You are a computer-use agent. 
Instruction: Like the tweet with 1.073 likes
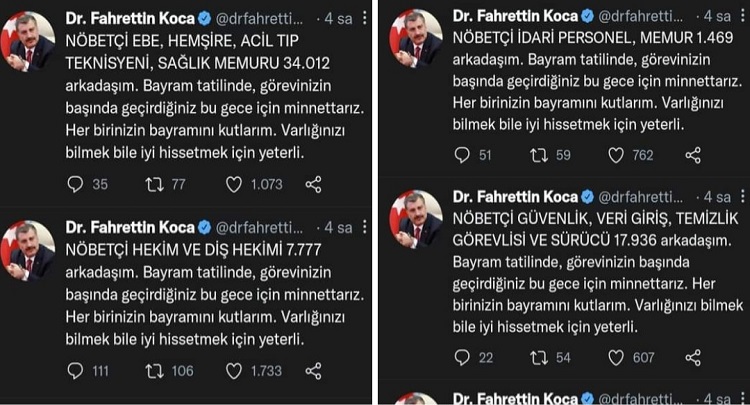234,184
